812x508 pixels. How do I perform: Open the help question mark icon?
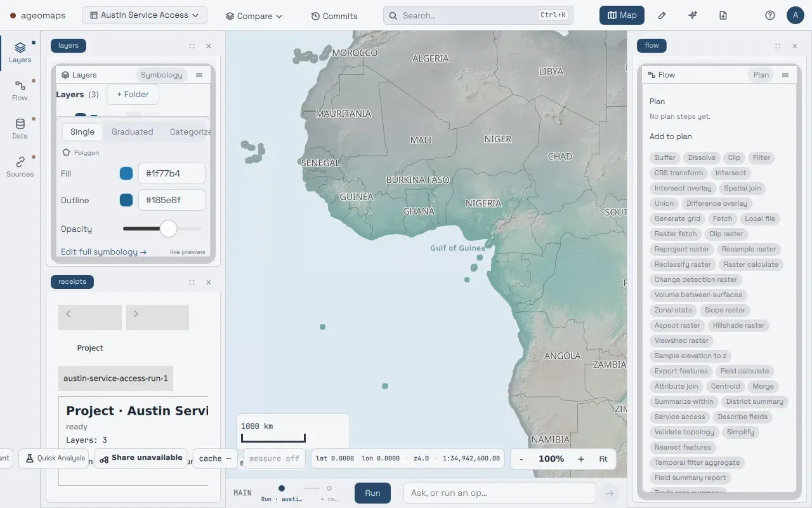pos(770,15)
